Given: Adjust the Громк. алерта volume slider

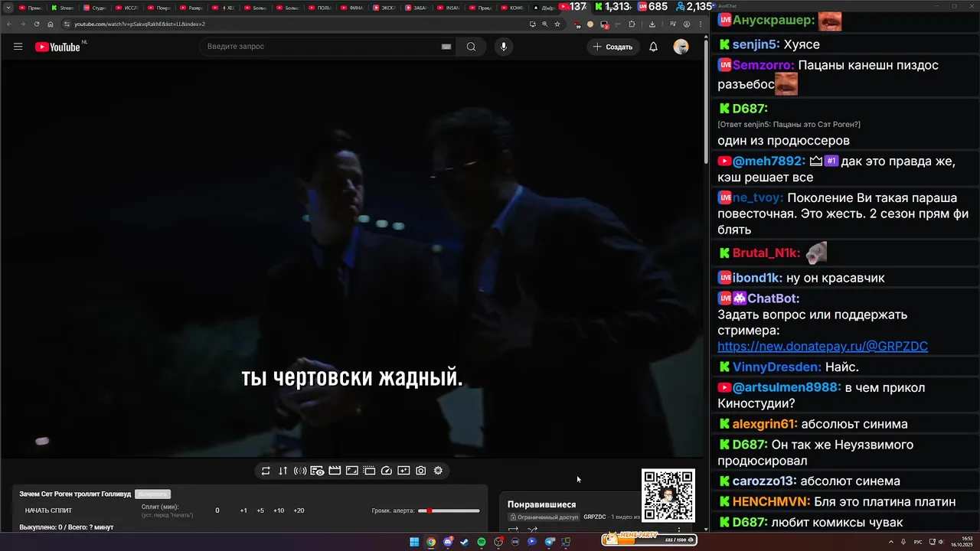Looking at the screenshot, I should pos(449,510).
